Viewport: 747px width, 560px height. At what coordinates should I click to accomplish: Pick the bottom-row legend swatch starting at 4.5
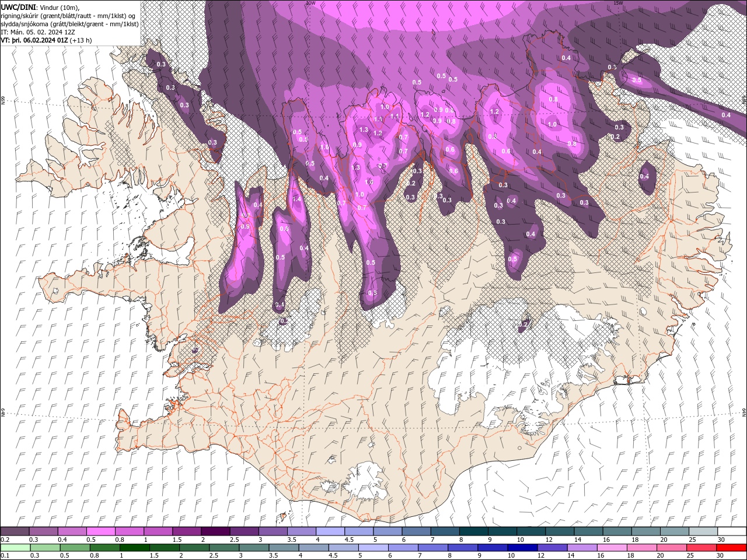pos(343,548)
